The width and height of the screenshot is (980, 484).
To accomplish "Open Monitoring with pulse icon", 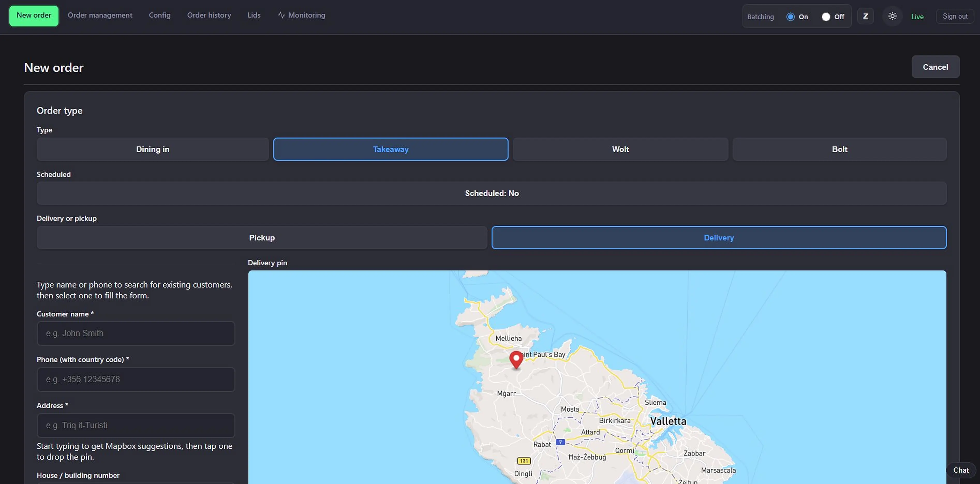I will (302, 15).
